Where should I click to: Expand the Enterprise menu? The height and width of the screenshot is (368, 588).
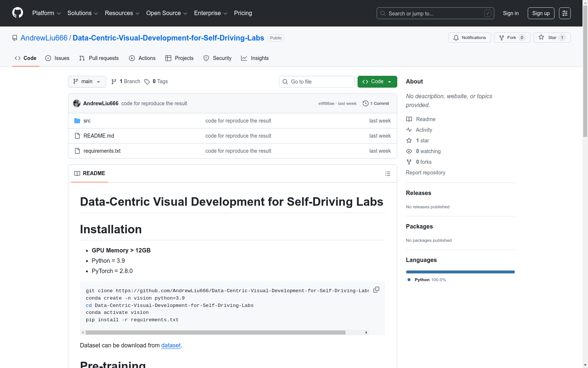click(211, 13)
